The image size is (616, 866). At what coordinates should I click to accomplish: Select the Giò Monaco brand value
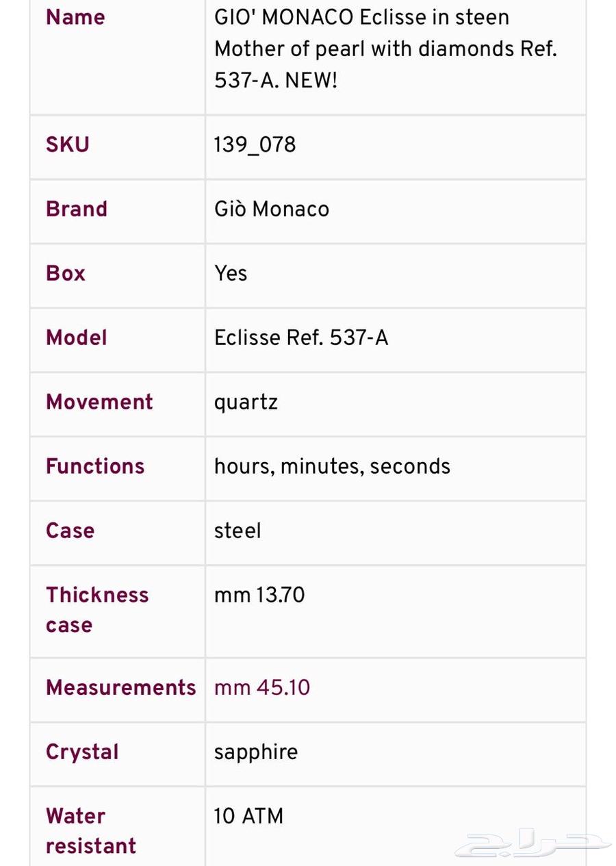coord(271,209)
